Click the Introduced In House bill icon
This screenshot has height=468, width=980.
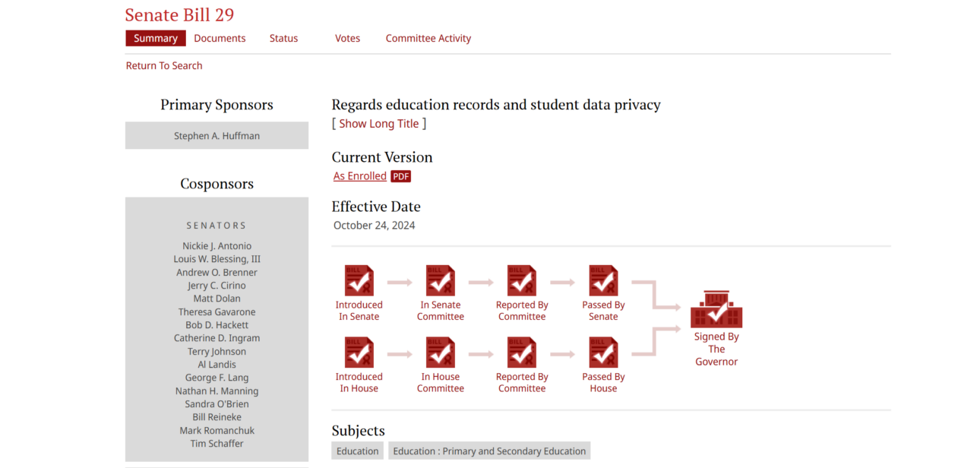pos(359,353)
